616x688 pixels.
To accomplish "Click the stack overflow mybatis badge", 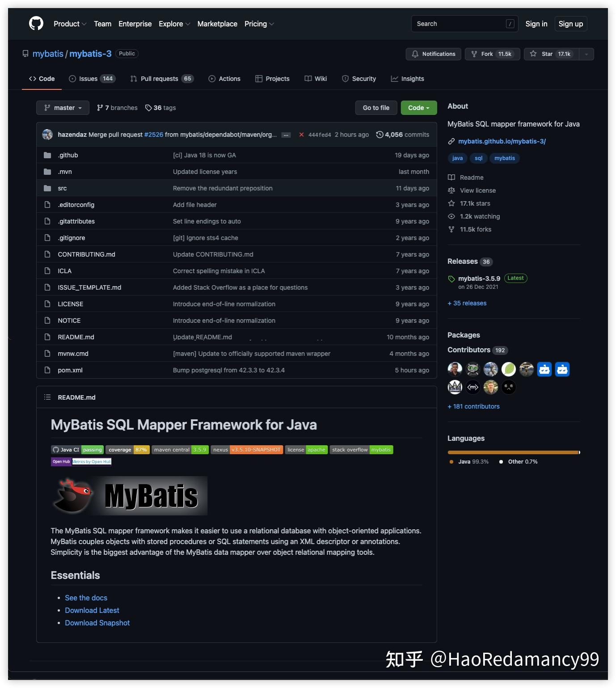I will 361,450.
